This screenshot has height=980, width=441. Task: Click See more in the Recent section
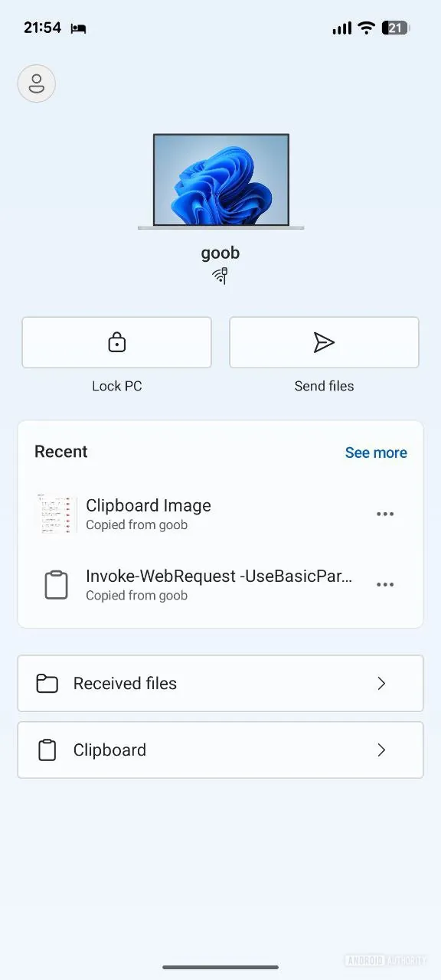pos(376,452)
